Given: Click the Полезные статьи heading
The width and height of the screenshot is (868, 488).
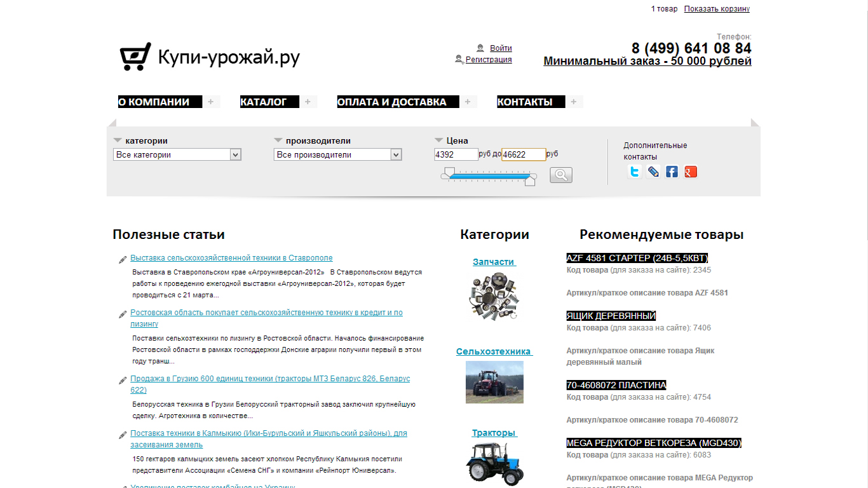Looking at the screenshot, I should pyautogui.click(x=168, y=234).
